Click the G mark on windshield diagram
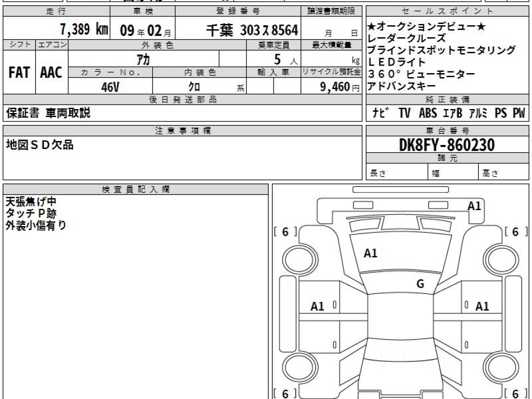Viewport: 532px width, 399px height. (420, 284)
